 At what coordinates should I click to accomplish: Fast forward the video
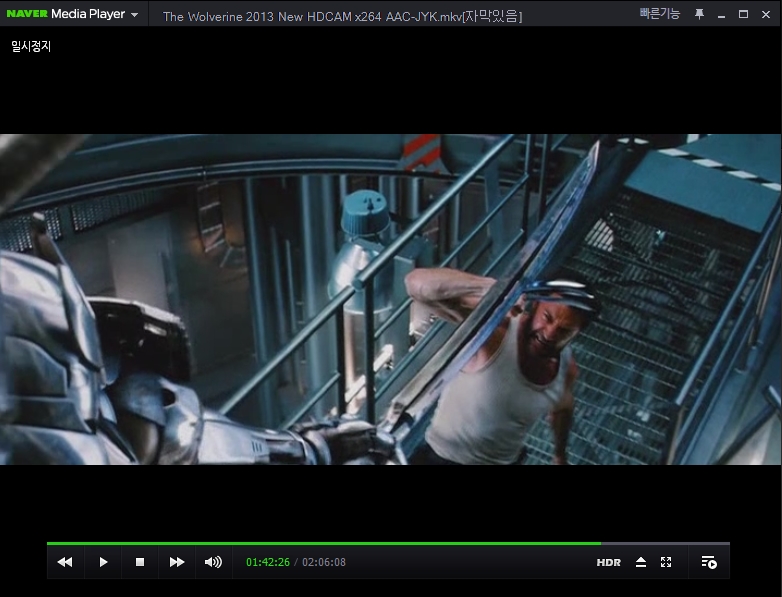177,562
